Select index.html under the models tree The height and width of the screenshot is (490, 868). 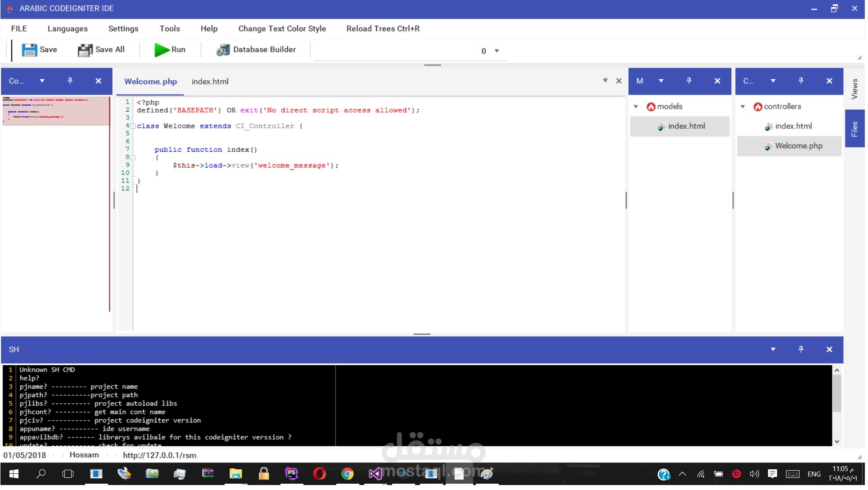pos(686,126)
